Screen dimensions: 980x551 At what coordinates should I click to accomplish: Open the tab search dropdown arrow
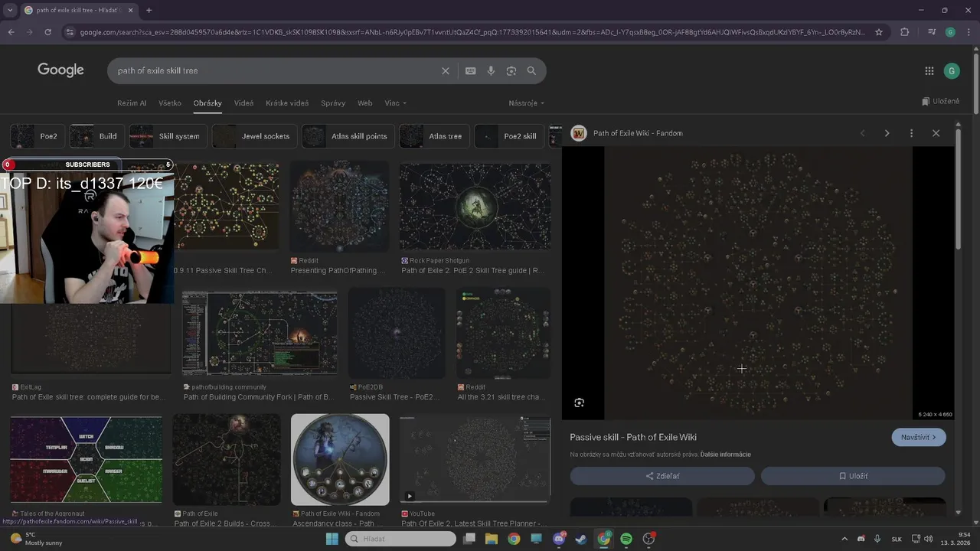click(9, 10)
